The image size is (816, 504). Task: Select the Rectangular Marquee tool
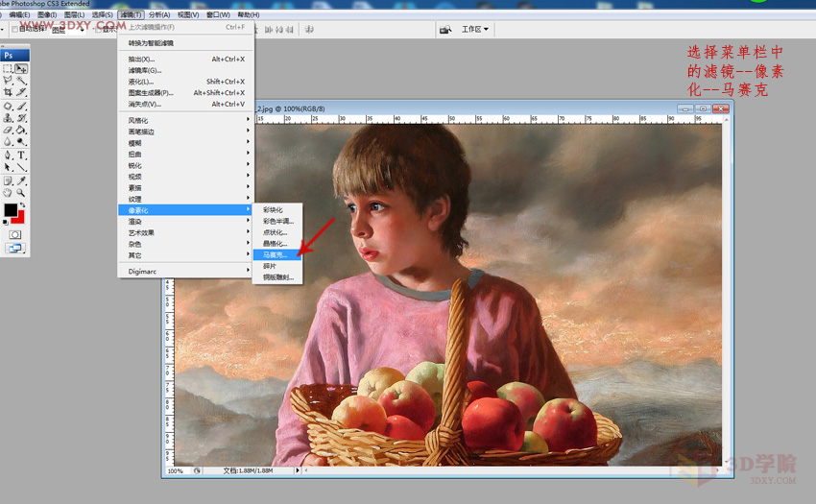click(x=8, y=69)
